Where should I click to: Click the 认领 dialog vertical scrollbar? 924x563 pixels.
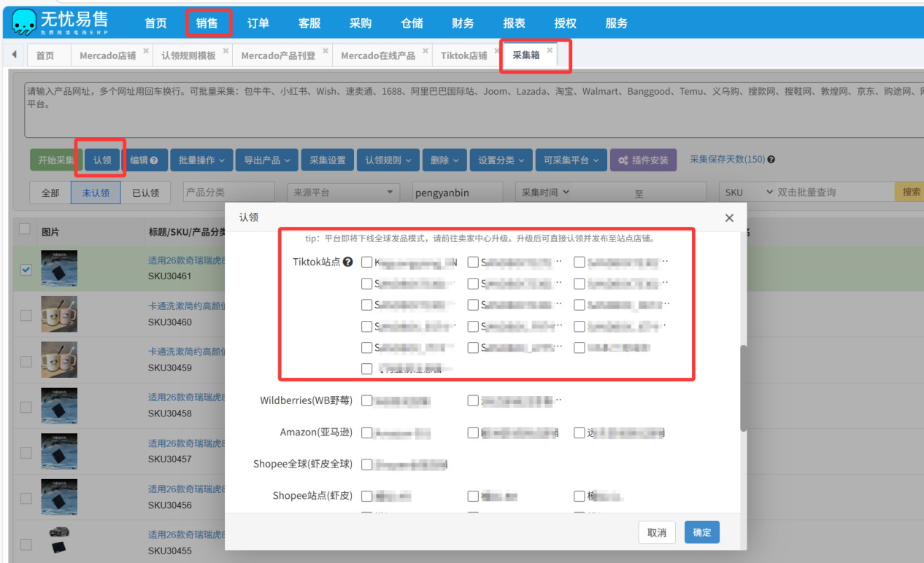(x=744, y=387)
